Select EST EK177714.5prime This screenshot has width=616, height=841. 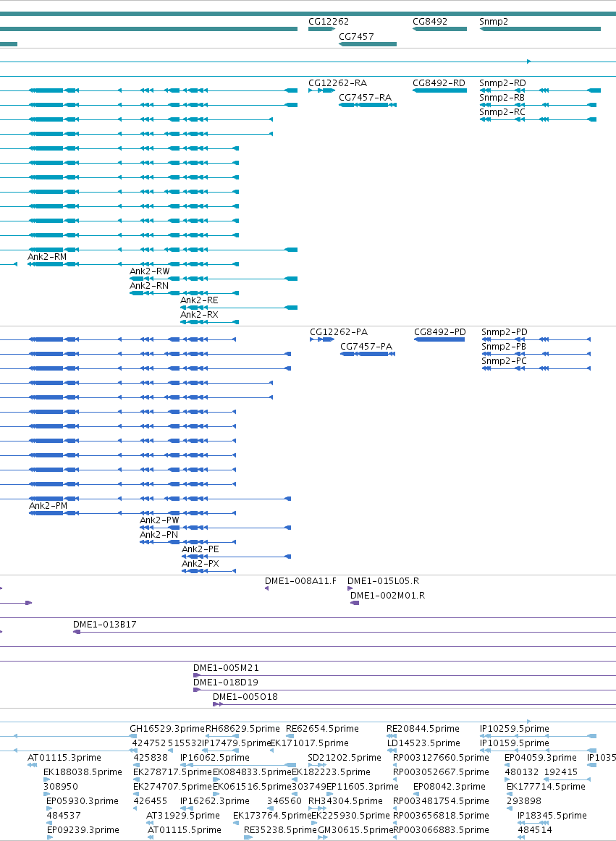click(546, 786)
